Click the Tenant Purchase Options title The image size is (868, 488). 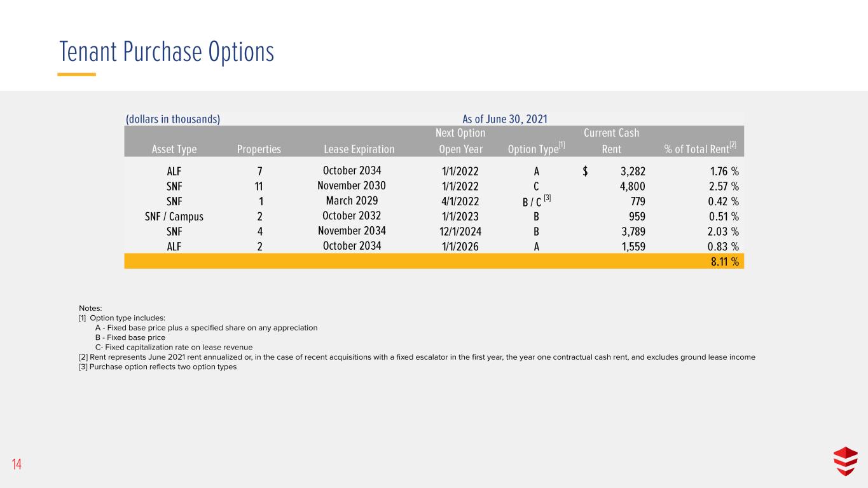pyautogui.click(x=167, y=52)
